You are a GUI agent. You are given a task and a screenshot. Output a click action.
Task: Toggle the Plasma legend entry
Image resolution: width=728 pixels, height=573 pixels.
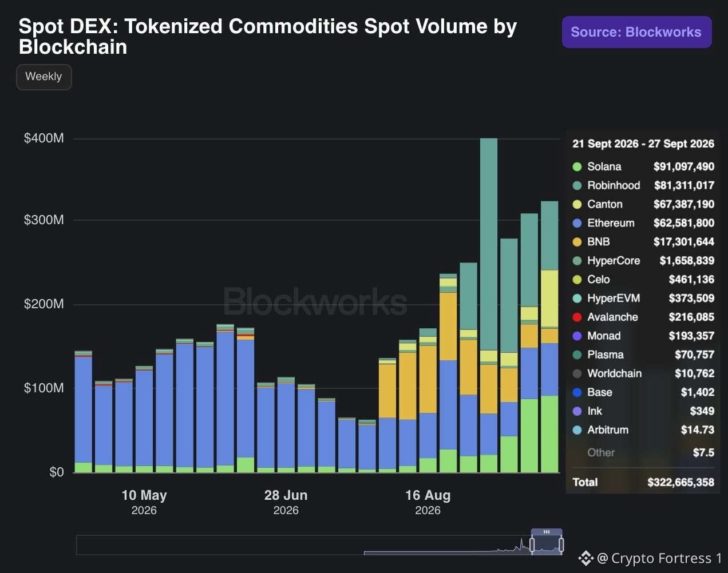pos(643,355)
